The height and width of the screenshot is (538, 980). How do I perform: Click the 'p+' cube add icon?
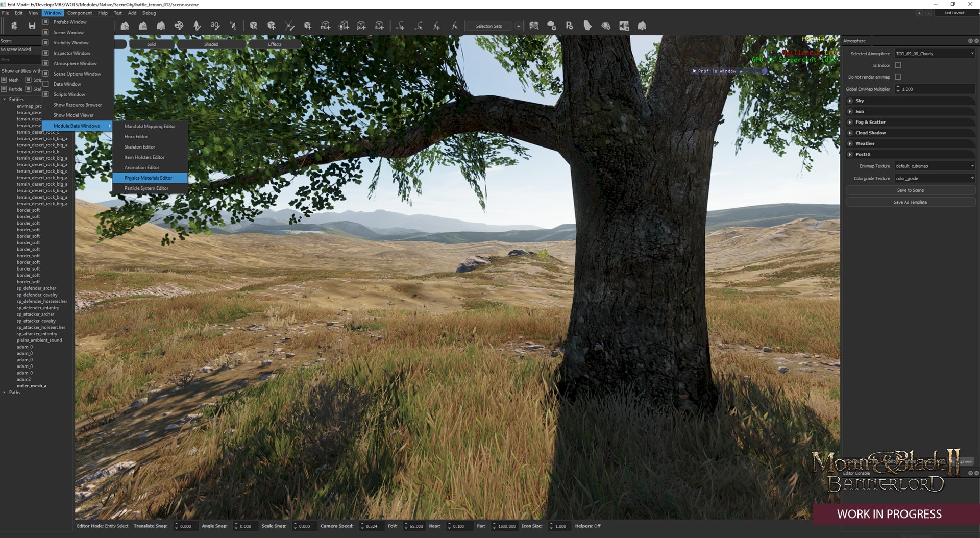click(x=361, y=26)
